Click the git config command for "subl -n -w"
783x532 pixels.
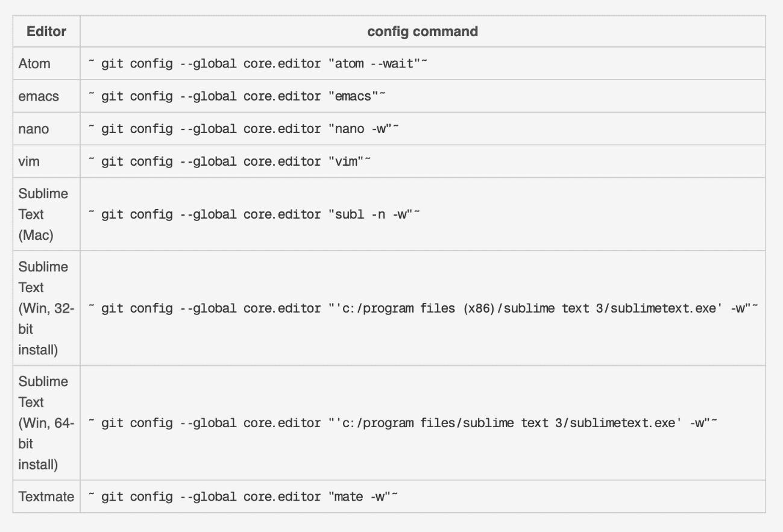tap(253, 214)
